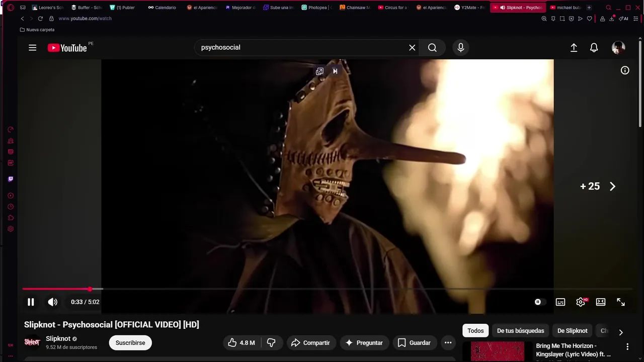Toggle autoplay switch in player
644x362 pixels.
[x=539, y=302]
